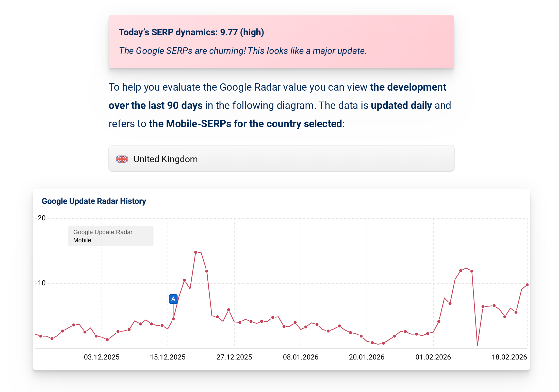Click the 08.01.2026 x-axis date label
The width and height of the screenshot is (559, 392).
click(301, 357)
